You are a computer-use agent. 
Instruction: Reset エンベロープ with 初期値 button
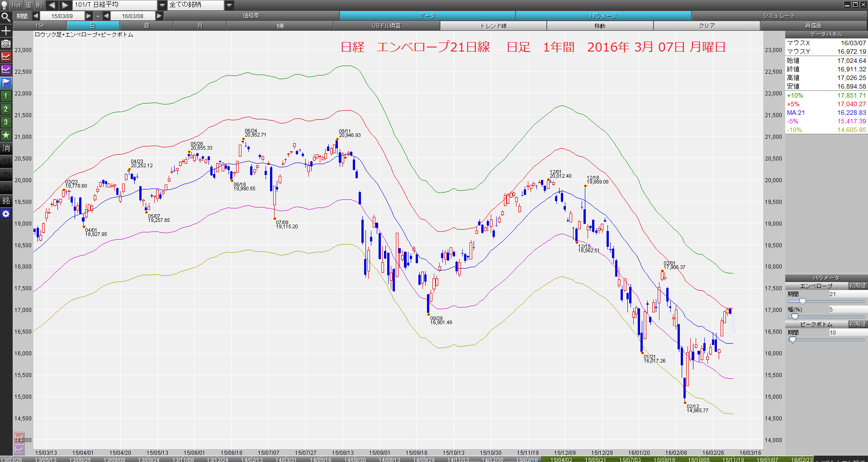pyautogui.click(x=857, y=286)
